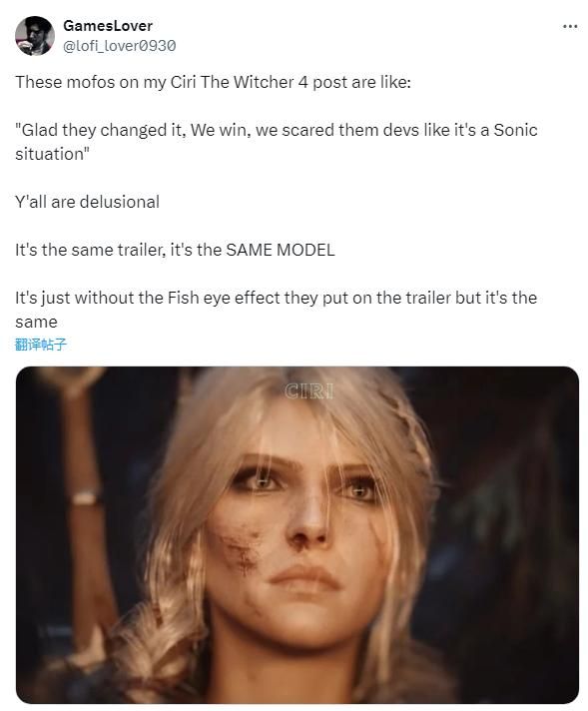This screenshot has height=711, width=588.
Task: Click the post line mentioning The Witcher 4
Action: pos(213,82)
